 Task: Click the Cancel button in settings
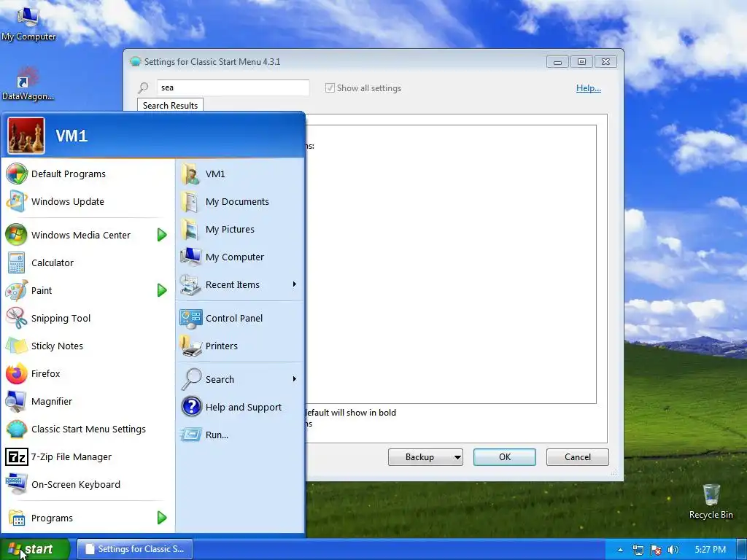(578, 457)
